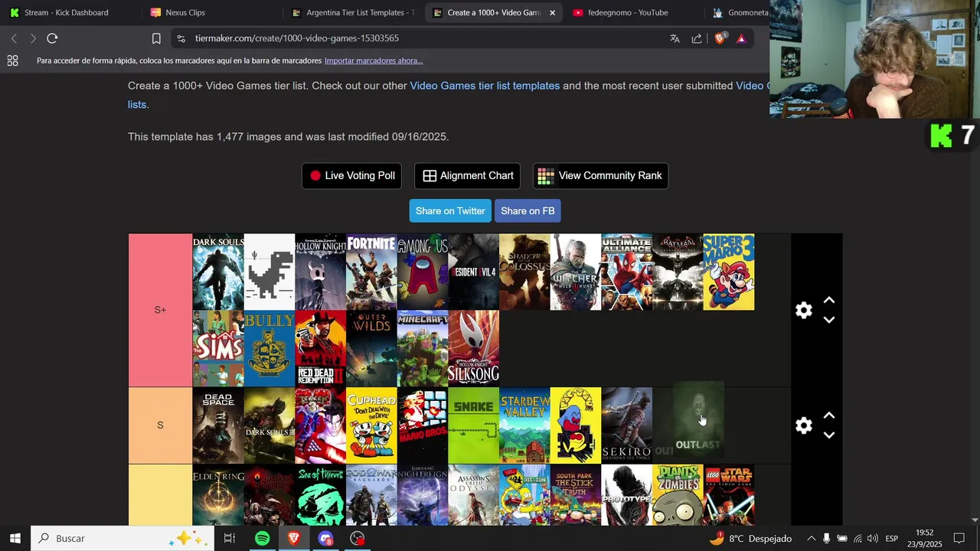Select The Sims thumbnail

218,348
